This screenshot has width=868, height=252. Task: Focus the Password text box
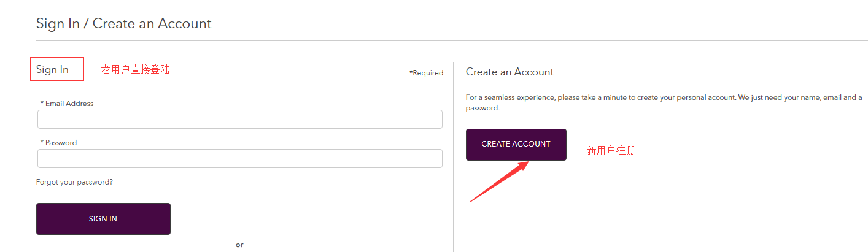click(239, 159)
